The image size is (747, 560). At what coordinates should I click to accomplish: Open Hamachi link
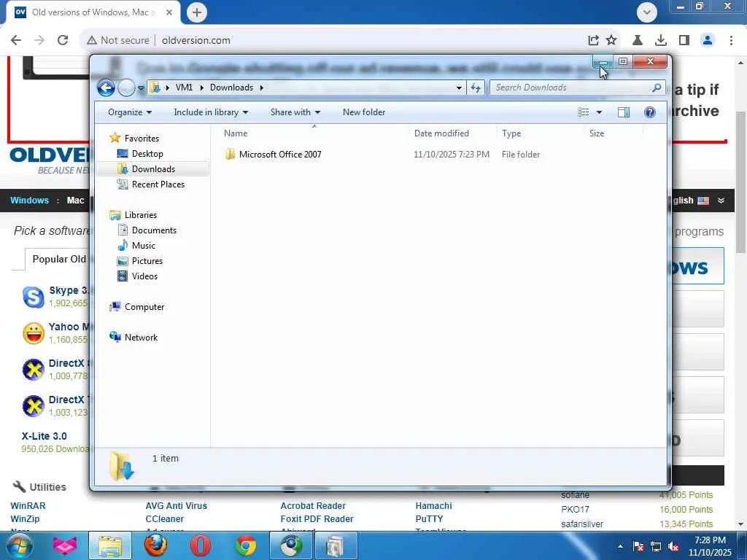tap(433, 506)
